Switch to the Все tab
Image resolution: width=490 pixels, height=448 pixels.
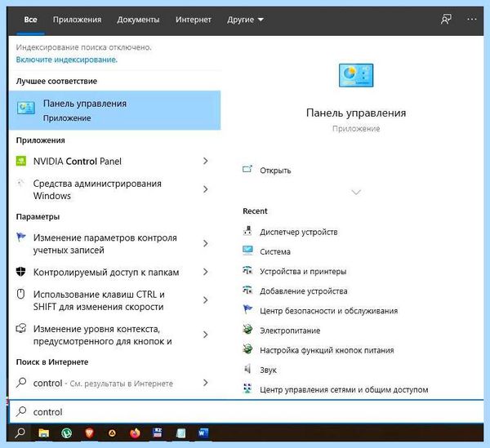point(30,20)
